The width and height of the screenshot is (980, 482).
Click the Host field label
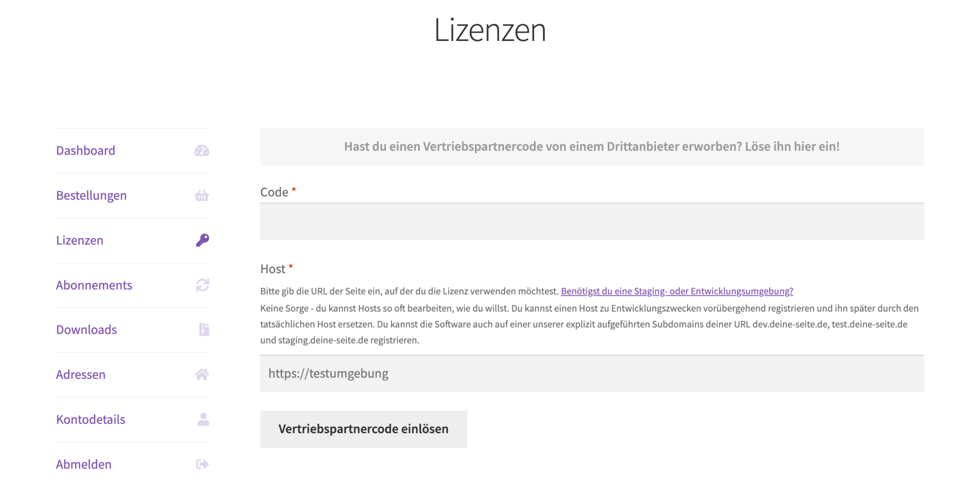point(273,269)
